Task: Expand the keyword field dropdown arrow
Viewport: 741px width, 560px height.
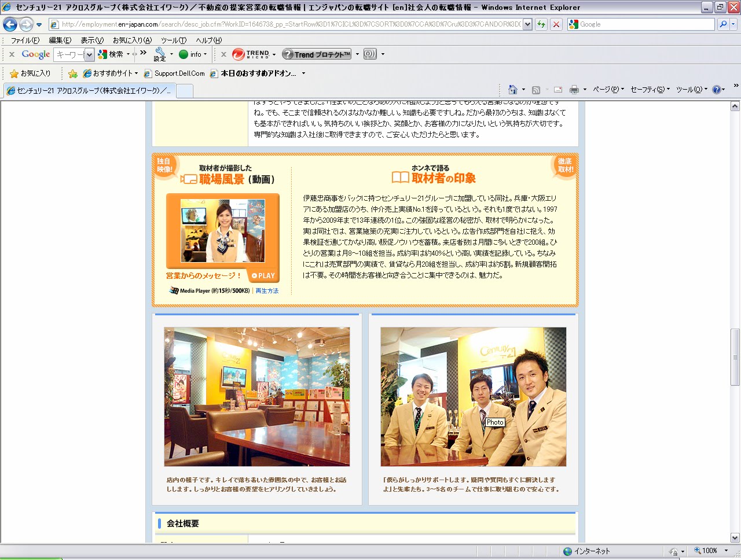Action: click(89, 54)
